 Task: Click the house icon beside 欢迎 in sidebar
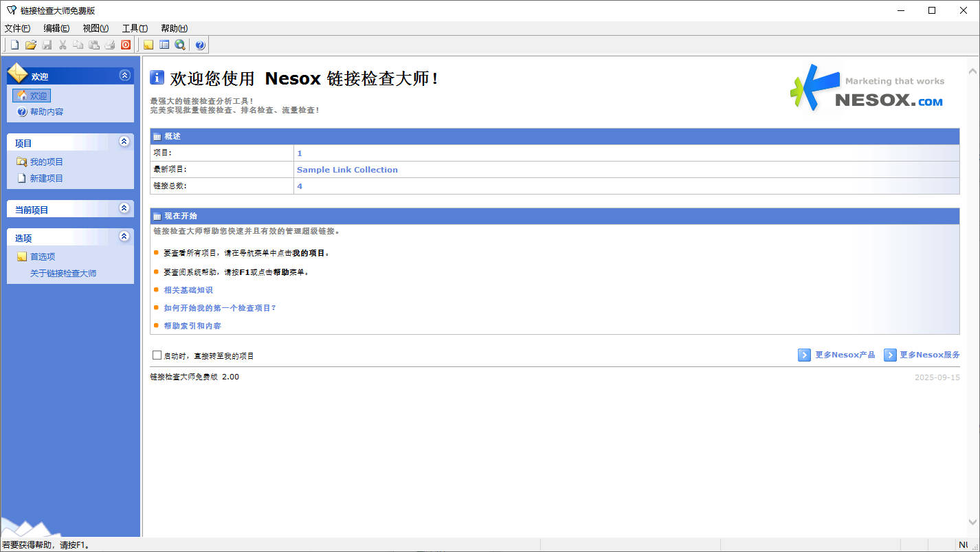pyautogui.click(x=22, y=96)
